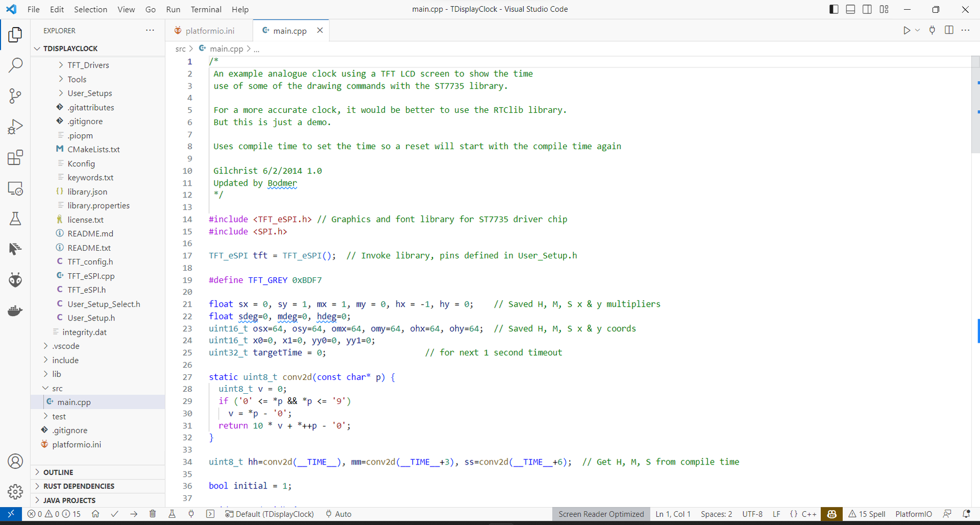Open the Docker view in activity bar
The image size is (980, 525).
(15, 310)
